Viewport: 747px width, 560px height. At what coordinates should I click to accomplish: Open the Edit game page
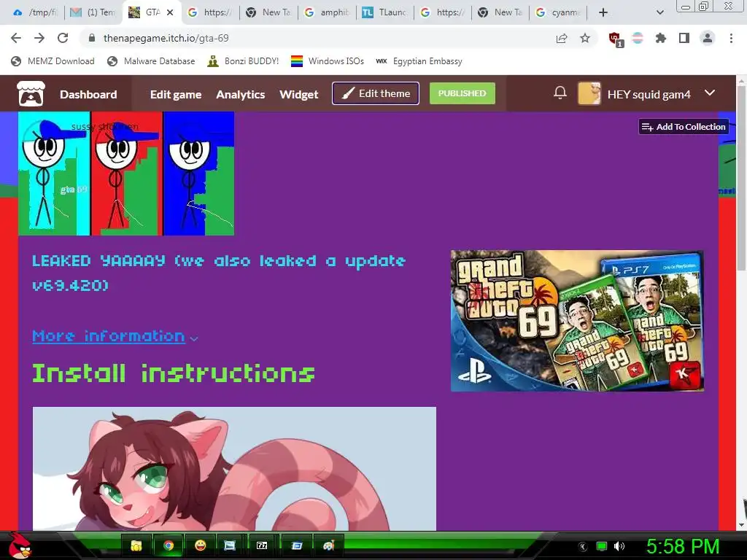pos(176,94)
